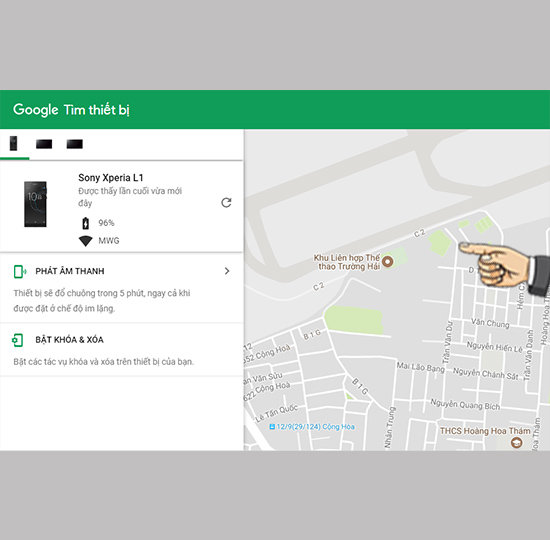Click the Tìm thiết bị header title
The width and height of the screenshot is (550, 540).
click(97, 109)
